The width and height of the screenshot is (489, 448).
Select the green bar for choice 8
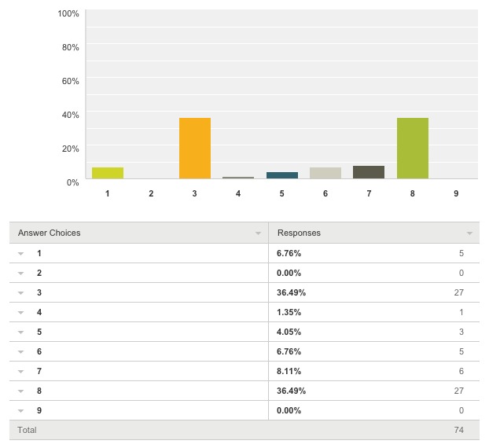[413, 148]
